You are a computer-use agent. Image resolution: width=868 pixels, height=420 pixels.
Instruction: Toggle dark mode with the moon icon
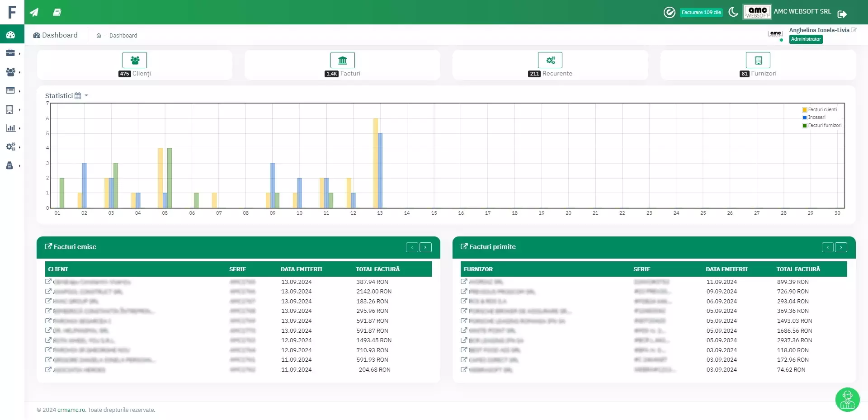coord(733,12)
